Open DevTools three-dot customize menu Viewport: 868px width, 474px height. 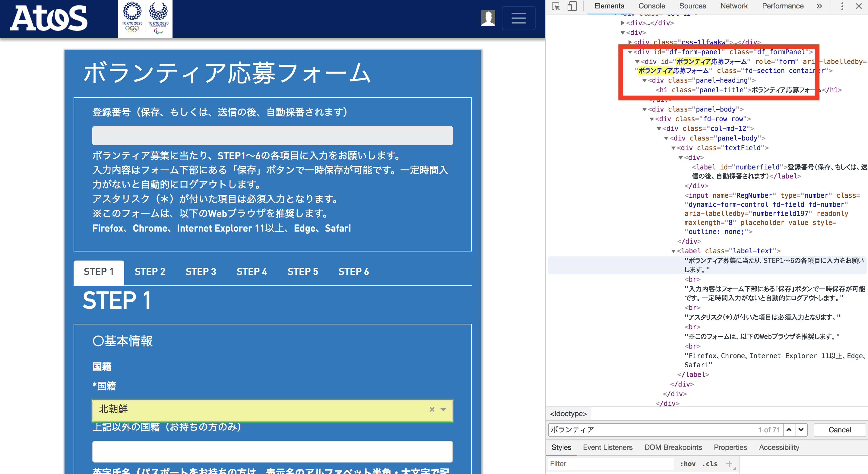click(x=842, y=6)
